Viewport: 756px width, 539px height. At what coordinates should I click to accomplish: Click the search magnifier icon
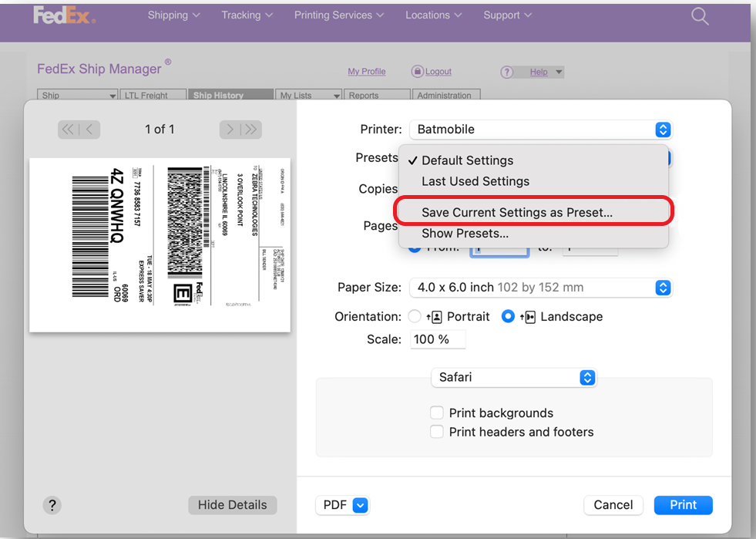699,15
